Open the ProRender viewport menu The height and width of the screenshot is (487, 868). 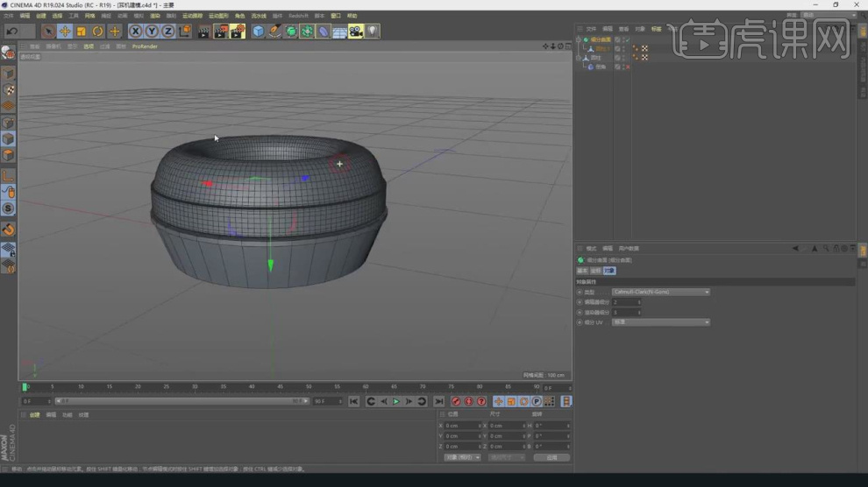pyautogui.click(x=145, y=46)
